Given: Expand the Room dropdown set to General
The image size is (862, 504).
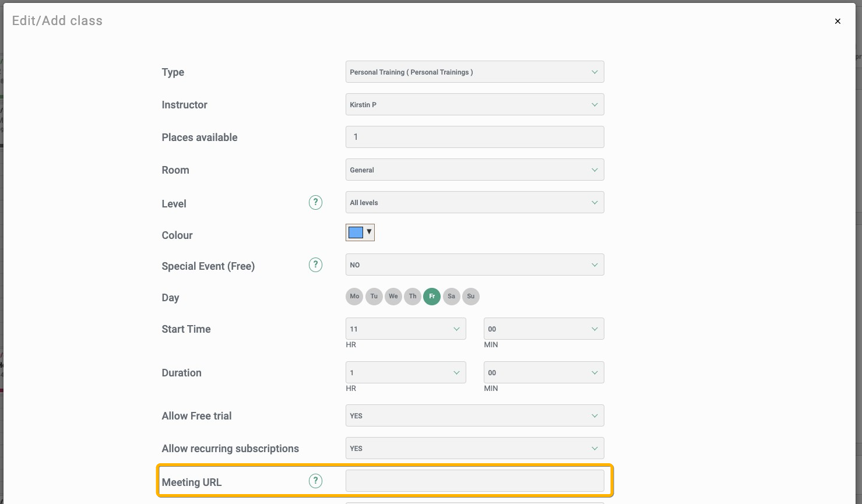Looking at the screenshot, I should [x=474, y=170].
